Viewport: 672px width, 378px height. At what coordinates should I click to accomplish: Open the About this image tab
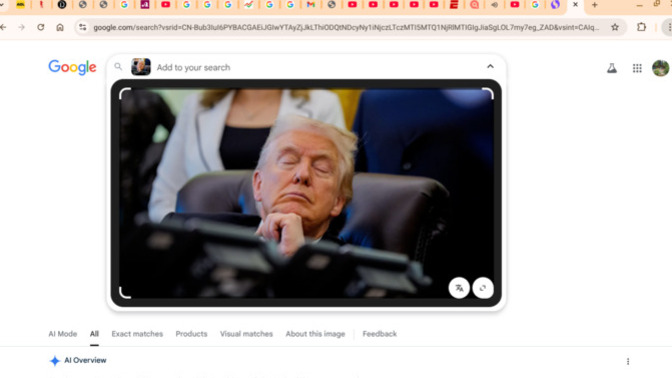pos(315,334)
